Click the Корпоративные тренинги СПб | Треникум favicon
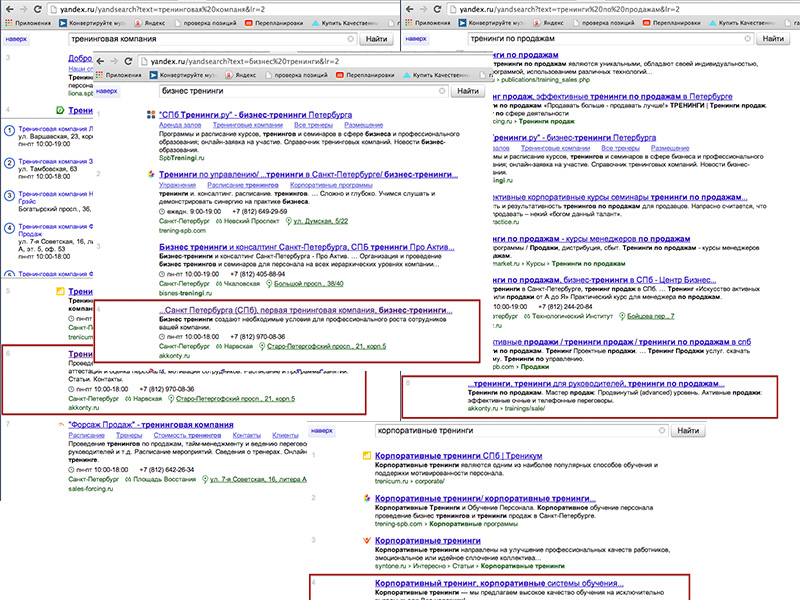Image resolution: width=800 pixels, height=600 pixels. (x=367, y=456)
